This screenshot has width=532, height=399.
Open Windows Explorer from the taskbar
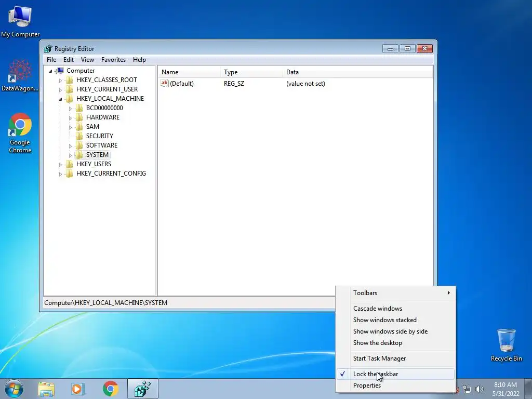click(x=46, y=389)
